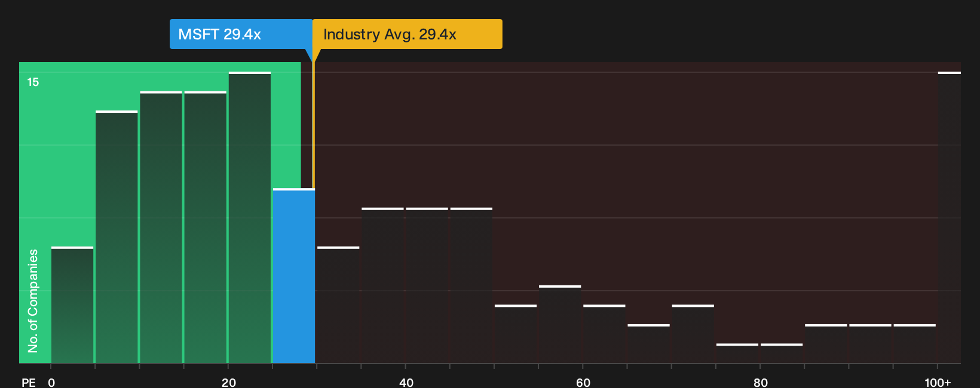The image size is (980, 388).
Task: Click the '60' x-axis tick label
Action: [583, 382]
